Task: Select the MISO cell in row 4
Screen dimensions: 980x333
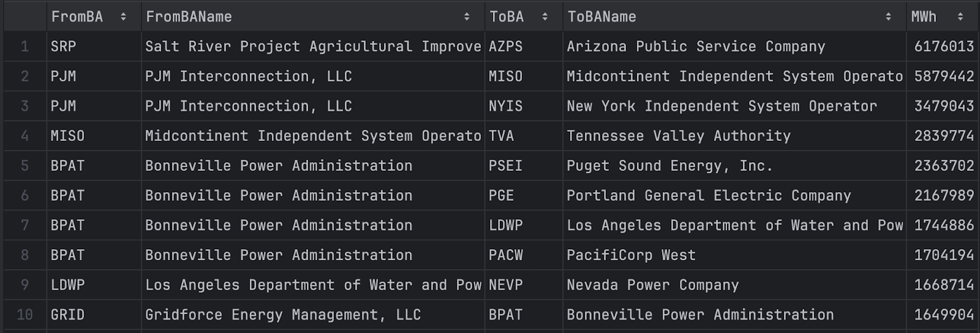Action: pyautogui.click(x=94, y=136)
